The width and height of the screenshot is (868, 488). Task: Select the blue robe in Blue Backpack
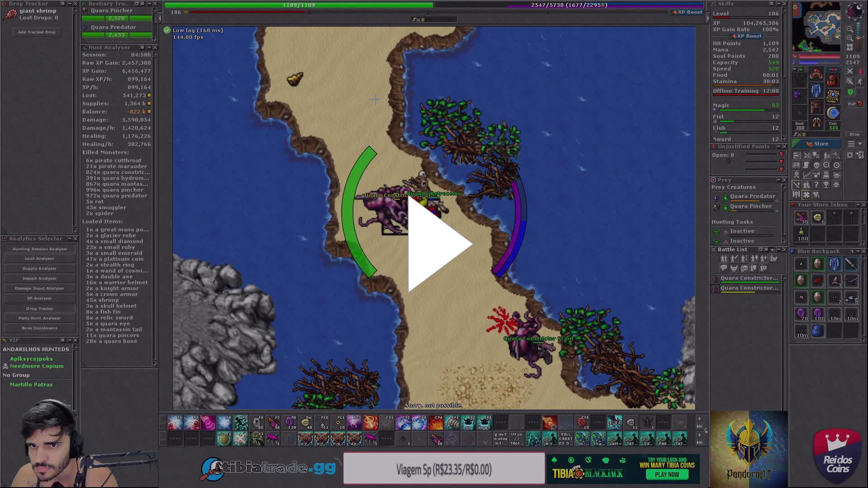(x=834, y=264)
